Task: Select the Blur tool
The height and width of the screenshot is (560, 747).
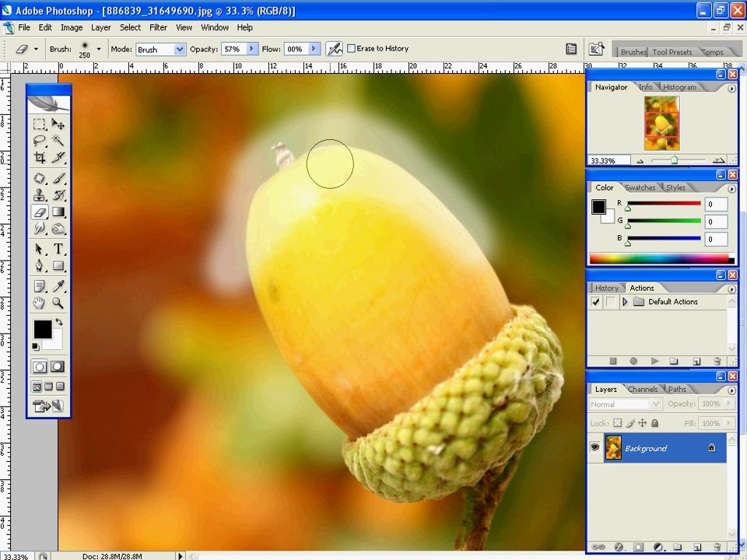Action: tap(40, 229)
